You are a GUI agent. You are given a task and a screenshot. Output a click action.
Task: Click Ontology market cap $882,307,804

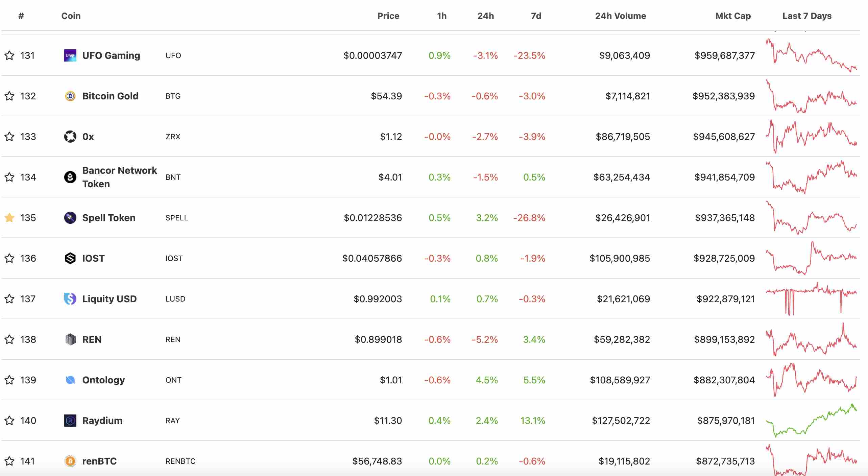724,380
